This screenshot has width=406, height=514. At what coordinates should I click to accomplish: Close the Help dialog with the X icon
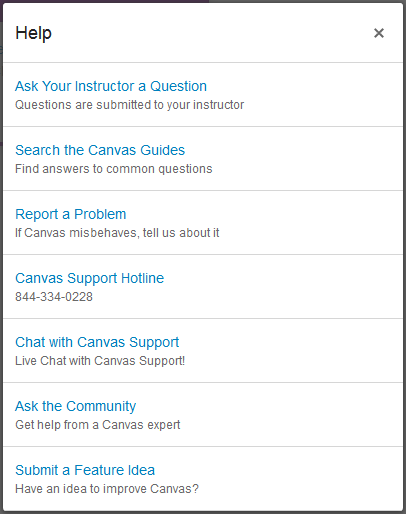click(x=379, y=33)
